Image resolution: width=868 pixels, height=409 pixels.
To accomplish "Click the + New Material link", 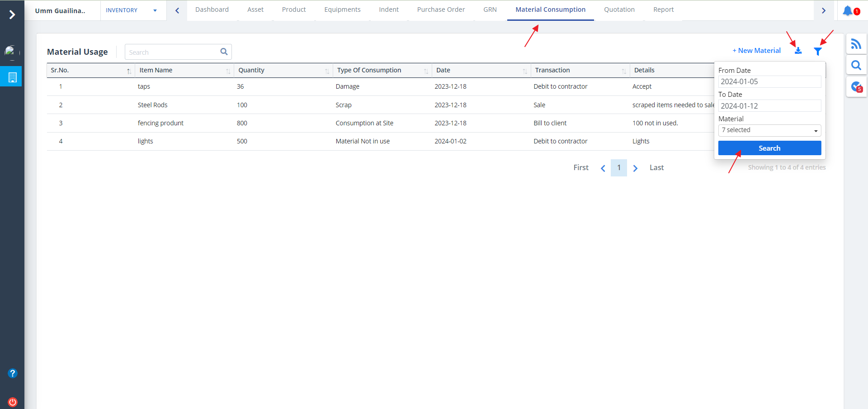I will coord(756,51).
